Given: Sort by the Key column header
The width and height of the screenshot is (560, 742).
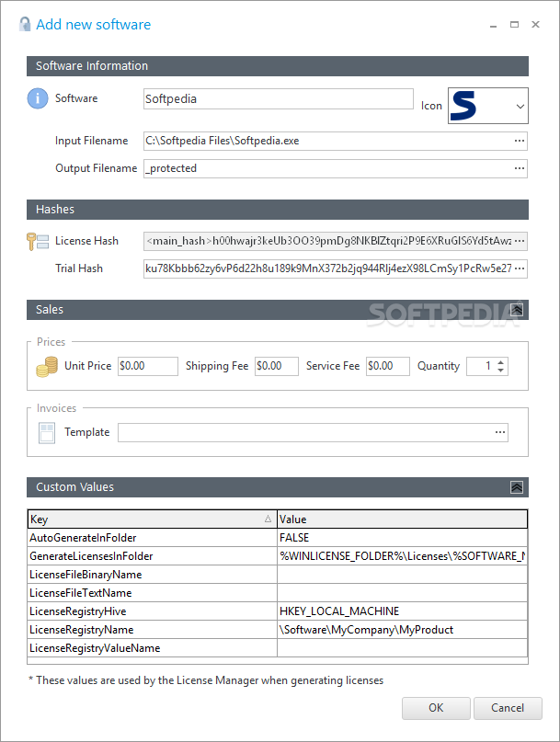Looking at the screenshot, I should (x=152, y=519).
